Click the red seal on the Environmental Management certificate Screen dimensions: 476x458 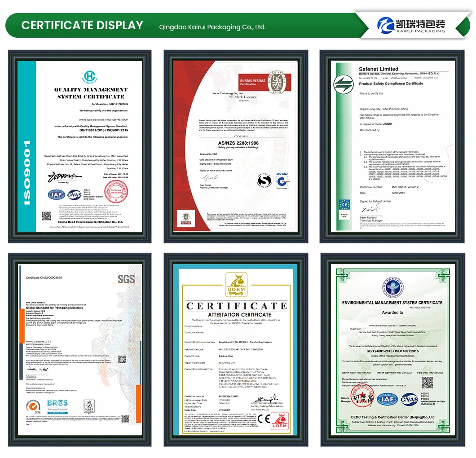pyautogui.click(x=362, y=396)
